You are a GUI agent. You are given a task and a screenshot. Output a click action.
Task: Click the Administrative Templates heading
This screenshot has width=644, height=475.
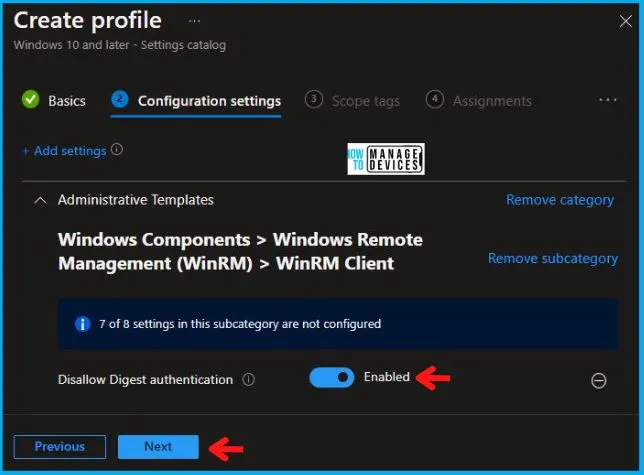[136, 200]
